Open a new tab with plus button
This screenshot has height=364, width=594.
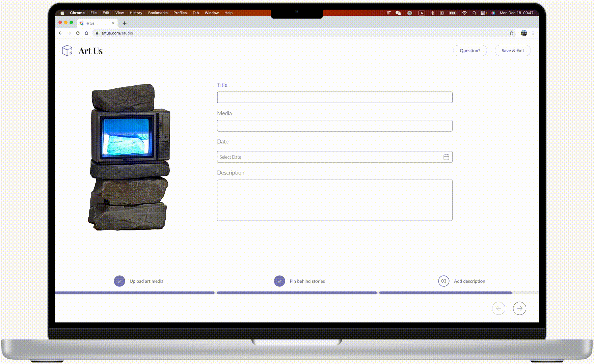[125, 23]
